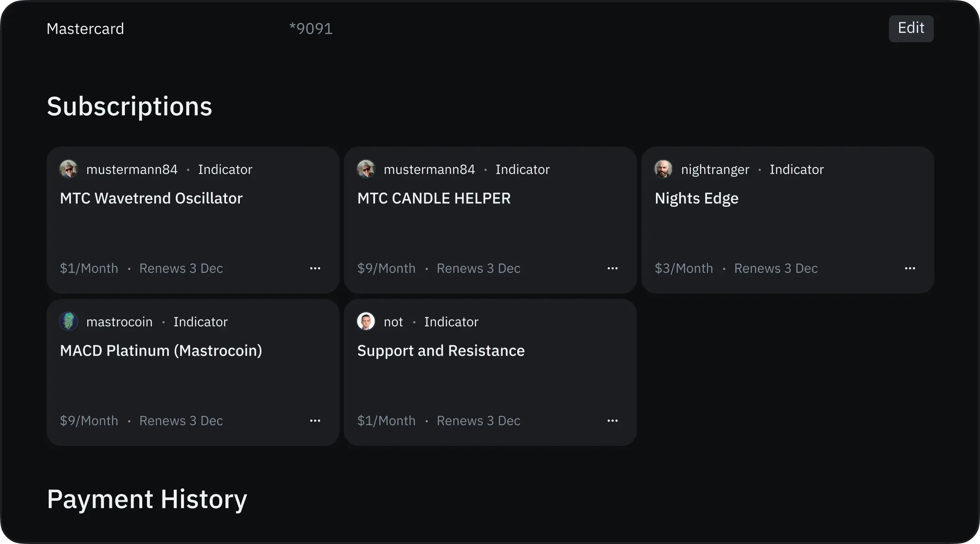Screen dimensions: 980x544
Task: Click the nightranger author name
Action: coord(715,170)
